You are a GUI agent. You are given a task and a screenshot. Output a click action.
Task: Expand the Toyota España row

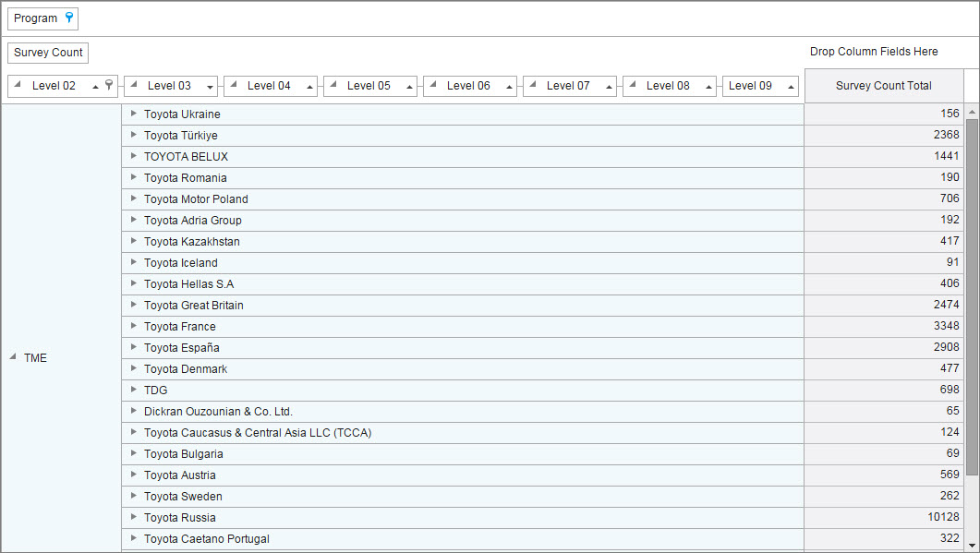[133, 347]
